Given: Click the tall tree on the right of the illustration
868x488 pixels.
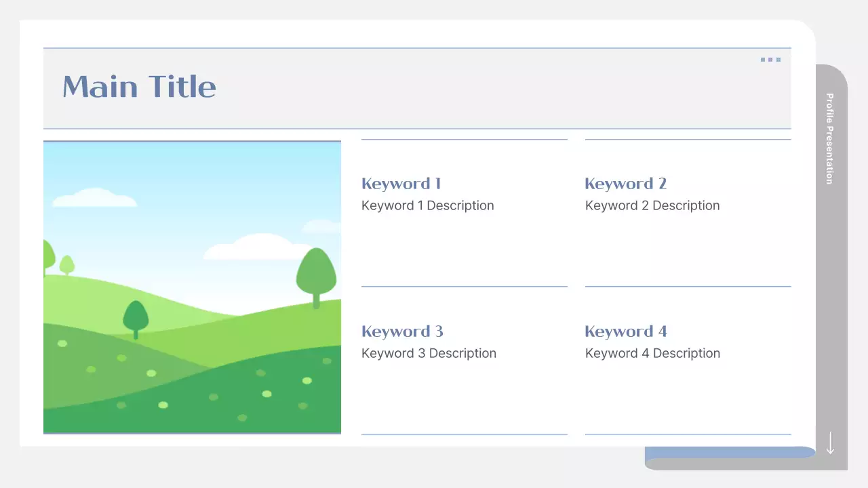Looking at the screenshot, I should 317,271.
